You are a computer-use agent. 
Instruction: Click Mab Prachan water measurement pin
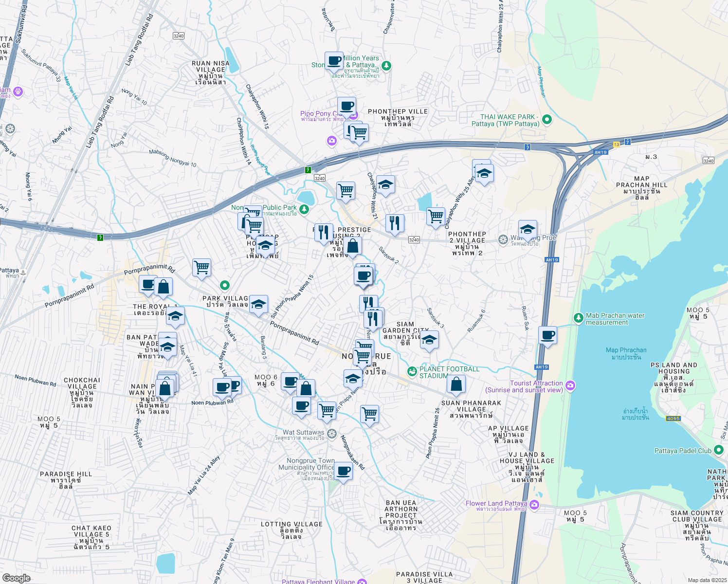(578, 318)
